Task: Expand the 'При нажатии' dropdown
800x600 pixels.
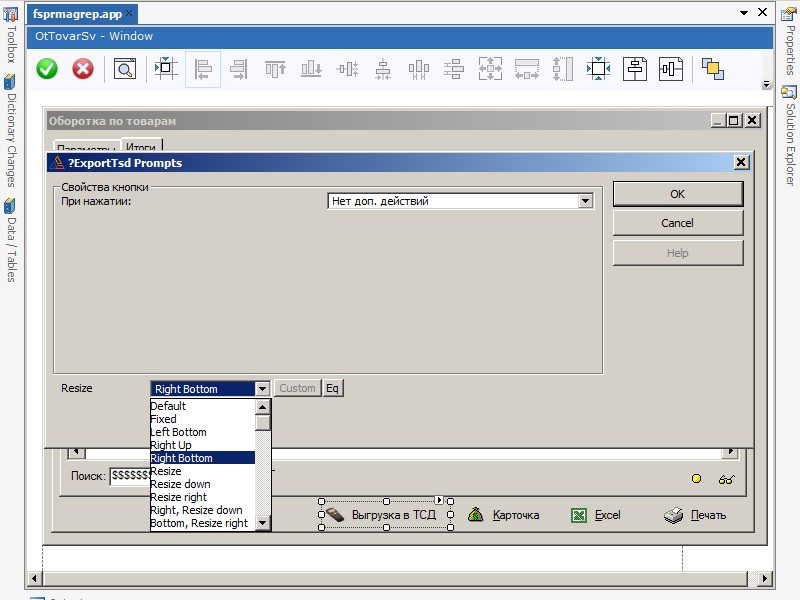Action: (x=585, y=201)
